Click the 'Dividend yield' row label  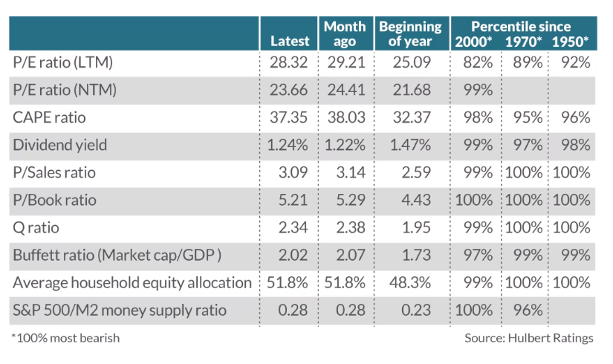point(59,145)
